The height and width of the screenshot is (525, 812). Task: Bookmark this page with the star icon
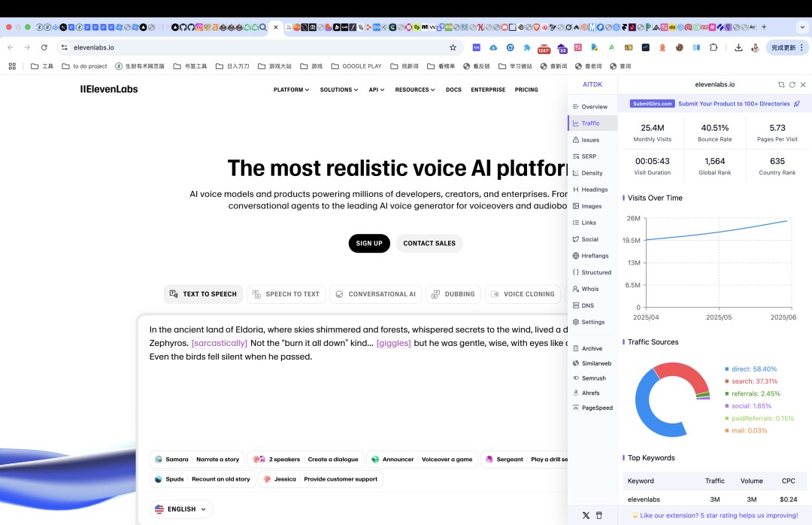(453, 47)
